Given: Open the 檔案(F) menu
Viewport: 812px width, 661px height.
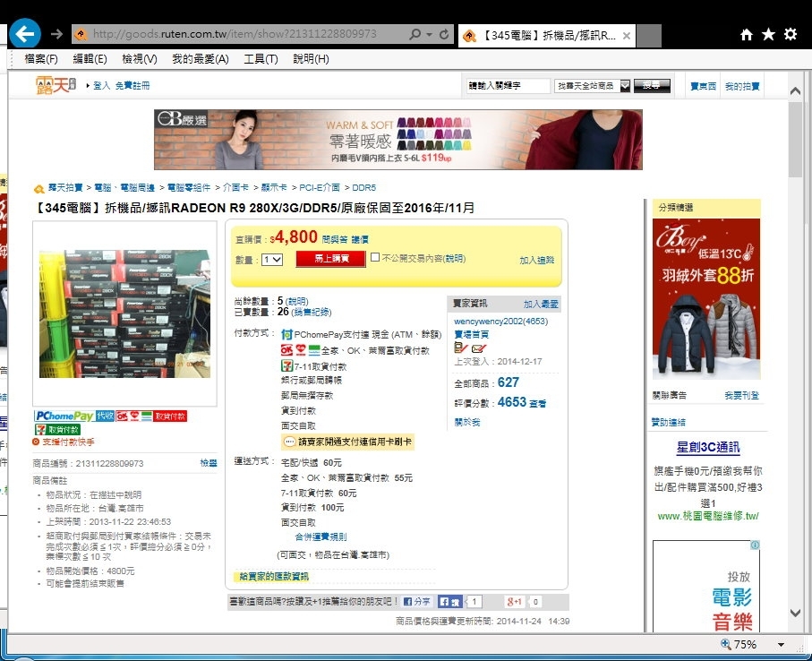Looking at the screenshot, I should pos(41,59).
